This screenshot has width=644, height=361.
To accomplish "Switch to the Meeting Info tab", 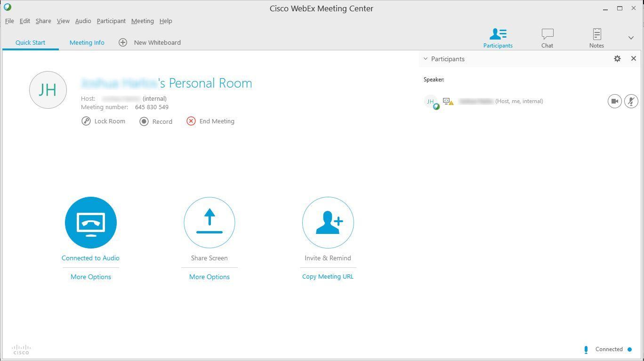I will (87, 42).
